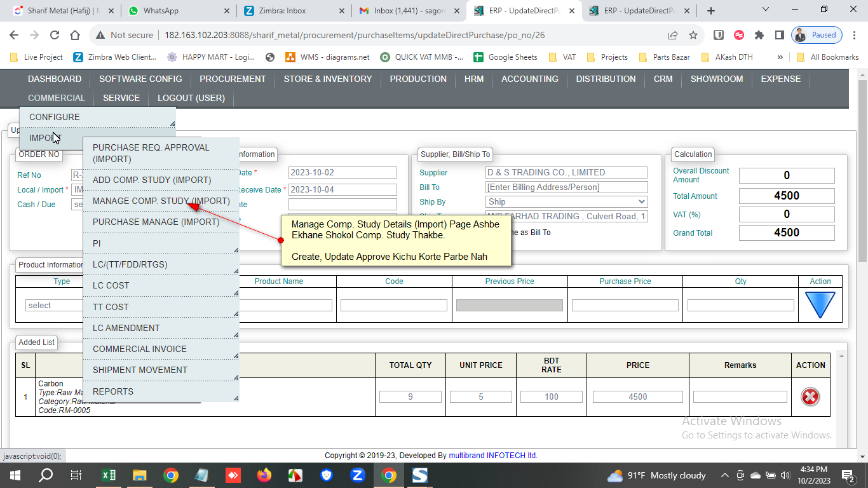Select MANAGE COMP. STUDY (IMPORT) menu item
This screenshot has height=488, width=868.
click(x=161, y=201)
